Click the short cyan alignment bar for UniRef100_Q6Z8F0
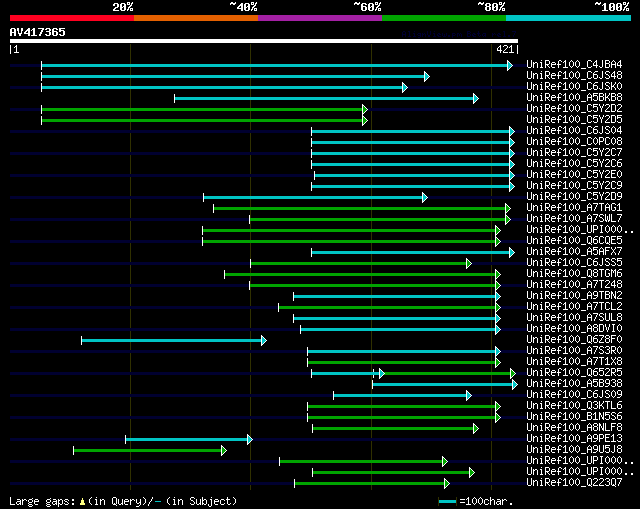Screen dimensions: 640x509 (x=174, y=340)
